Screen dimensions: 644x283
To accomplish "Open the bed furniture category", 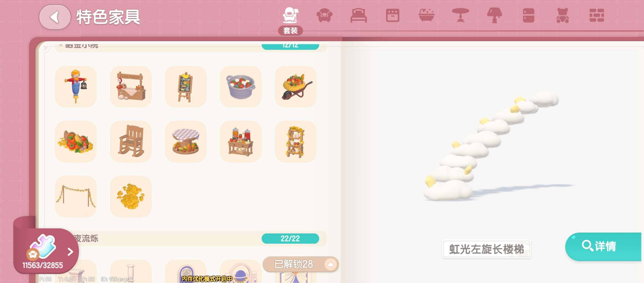I will pyautogui.click(x=358, y=15).
